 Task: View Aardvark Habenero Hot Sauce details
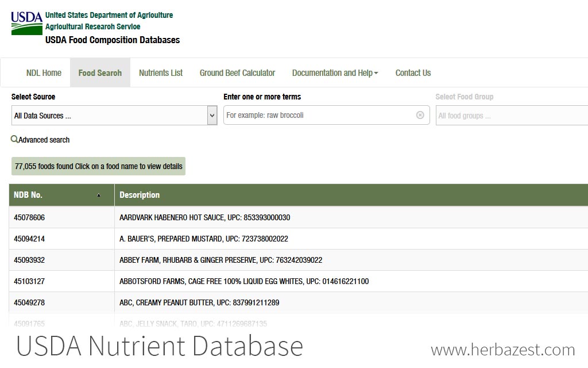tap(204, 217)
